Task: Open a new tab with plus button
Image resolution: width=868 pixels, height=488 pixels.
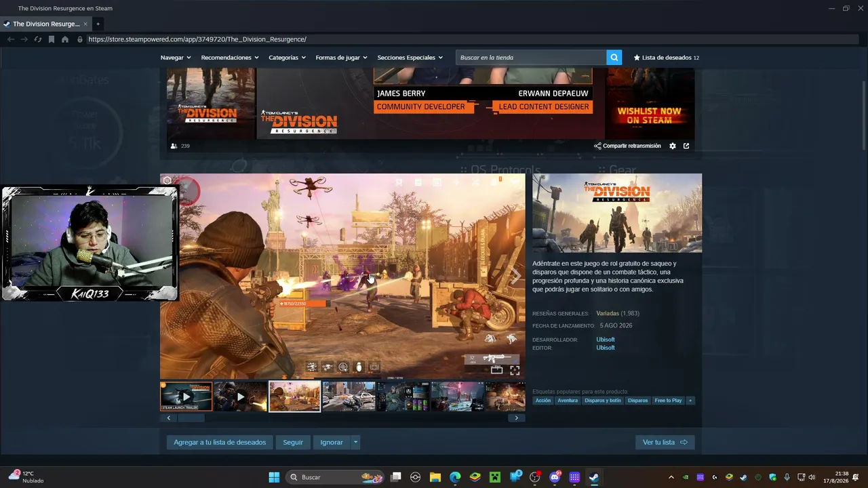Action: tap(98, 24)
